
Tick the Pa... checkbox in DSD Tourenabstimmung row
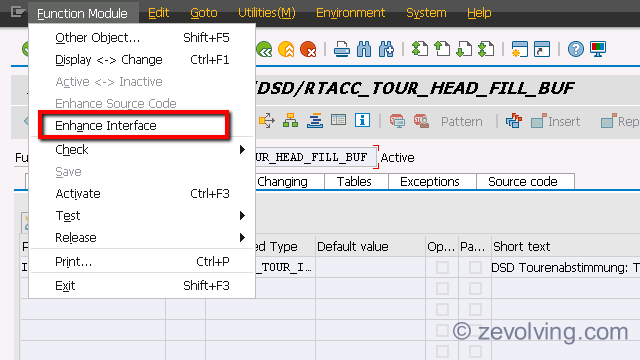[x=475, y=267]
